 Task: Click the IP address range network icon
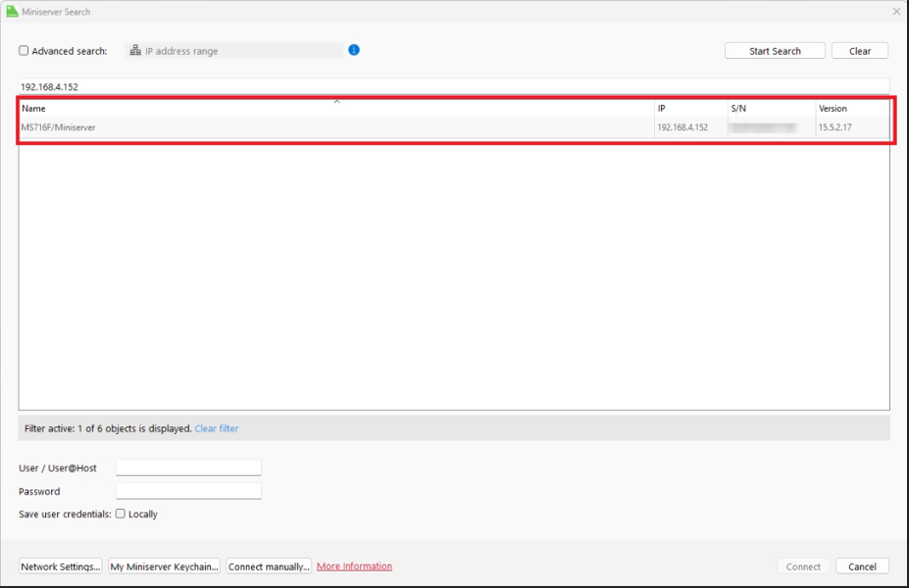pyautogui.click(x=135, y=51)
